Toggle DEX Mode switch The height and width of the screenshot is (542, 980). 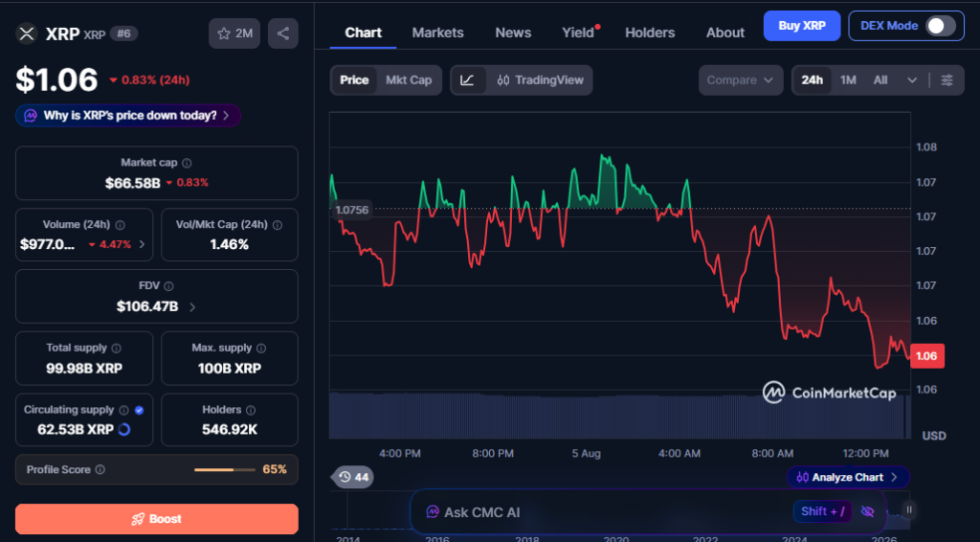(x=941, y=26)
